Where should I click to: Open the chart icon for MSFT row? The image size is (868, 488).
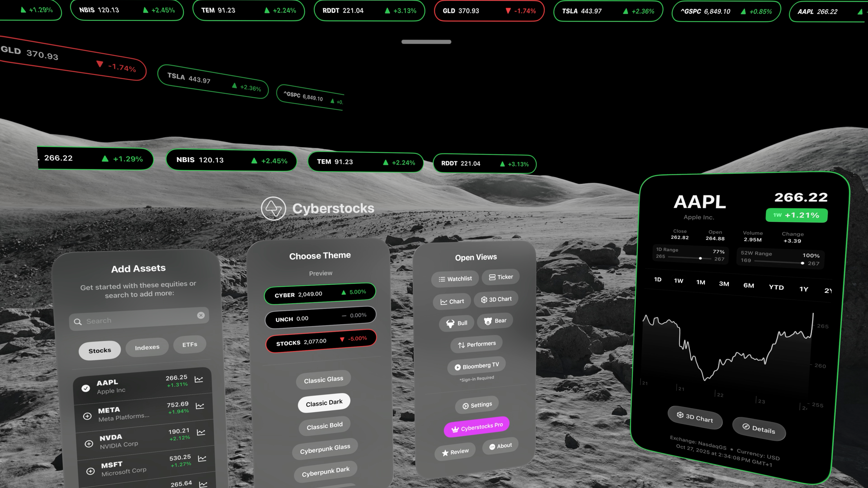[x=202, y=458]
